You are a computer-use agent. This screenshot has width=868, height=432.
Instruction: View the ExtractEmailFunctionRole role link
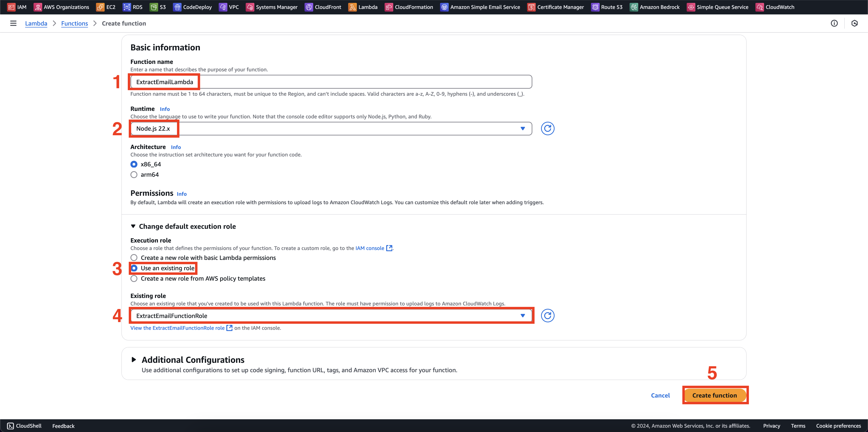tap(177, 328)
